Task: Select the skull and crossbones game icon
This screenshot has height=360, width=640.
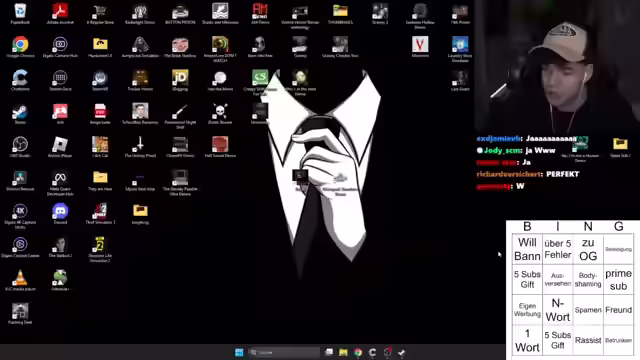Action: [x=220, y=113]
